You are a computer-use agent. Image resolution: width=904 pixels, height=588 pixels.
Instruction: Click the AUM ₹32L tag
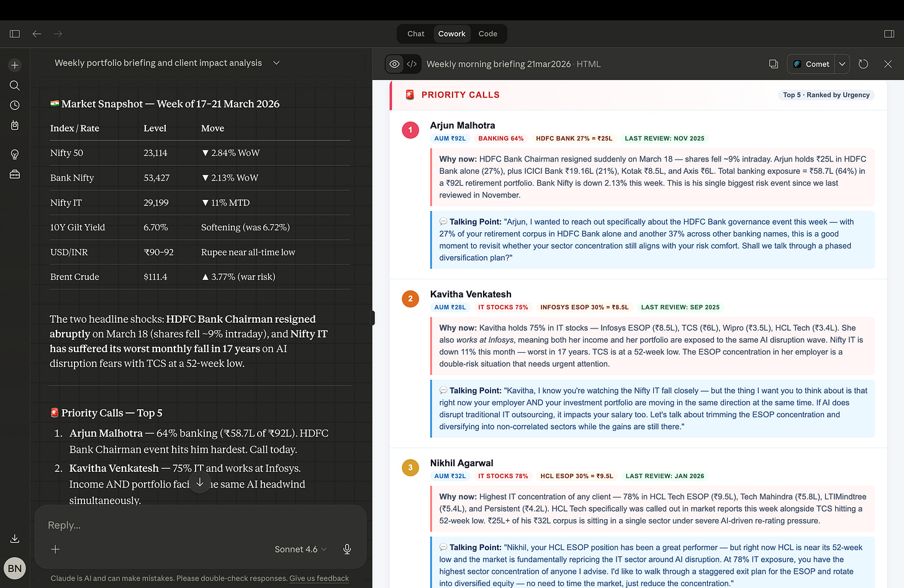click(x=450, y=476)
